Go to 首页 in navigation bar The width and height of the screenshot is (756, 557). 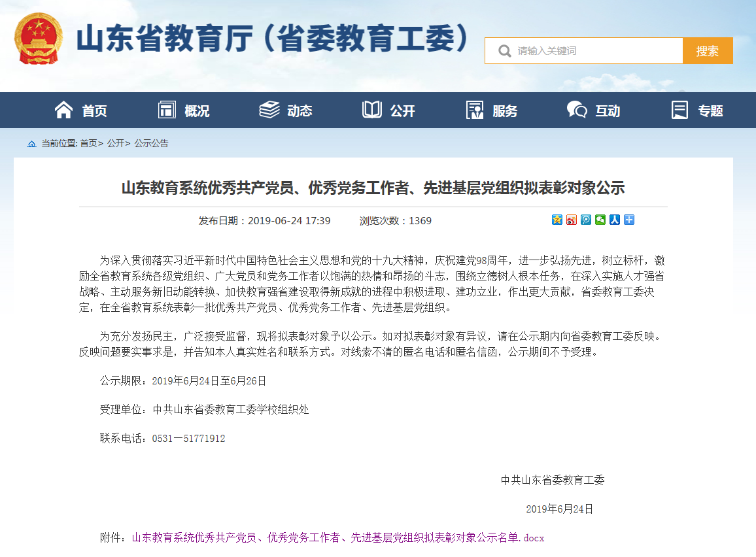point(80,110)
